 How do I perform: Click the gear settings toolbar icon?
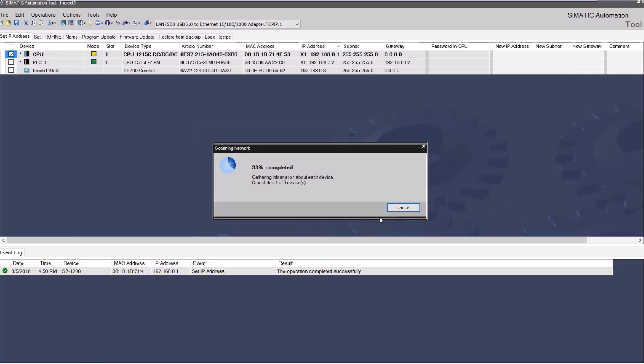point(146,23)
